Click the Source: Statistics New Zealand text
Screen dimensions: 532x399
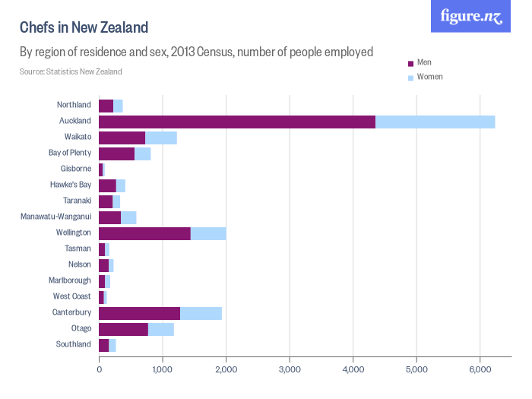pos(71,71)
